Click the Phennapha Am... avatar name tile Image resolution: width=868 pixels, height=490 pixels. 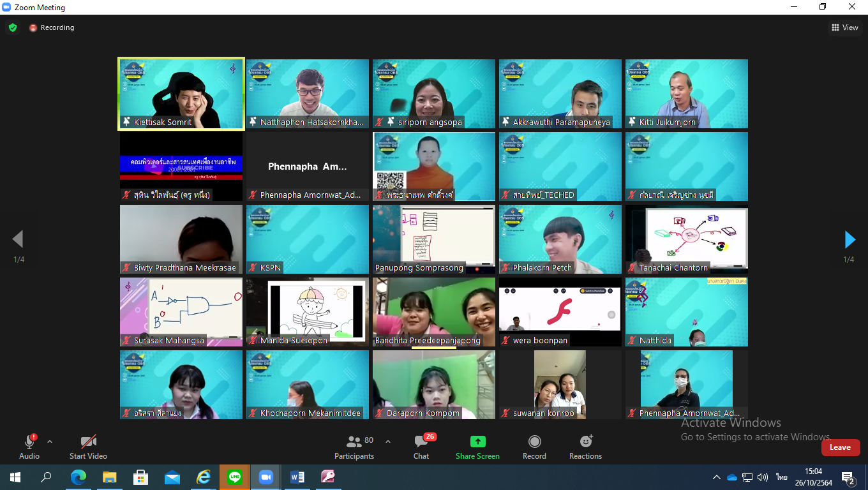click(308, 167)
